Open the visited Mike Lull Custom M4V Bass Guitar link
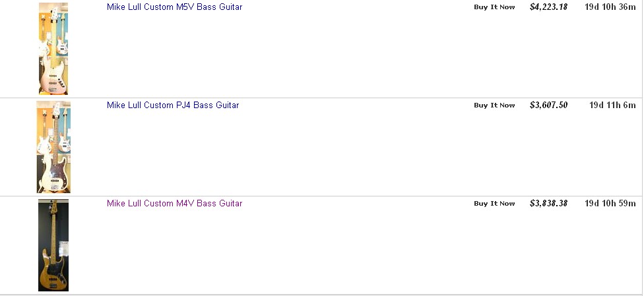This screenshot has height=296, width=644. click(x=175, y=203)
